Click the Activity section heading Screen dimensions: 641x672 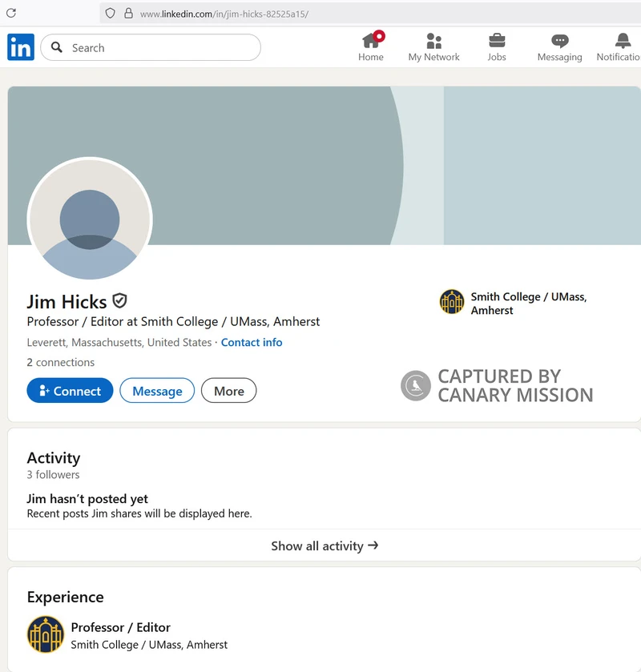click(x=54, y=457)
